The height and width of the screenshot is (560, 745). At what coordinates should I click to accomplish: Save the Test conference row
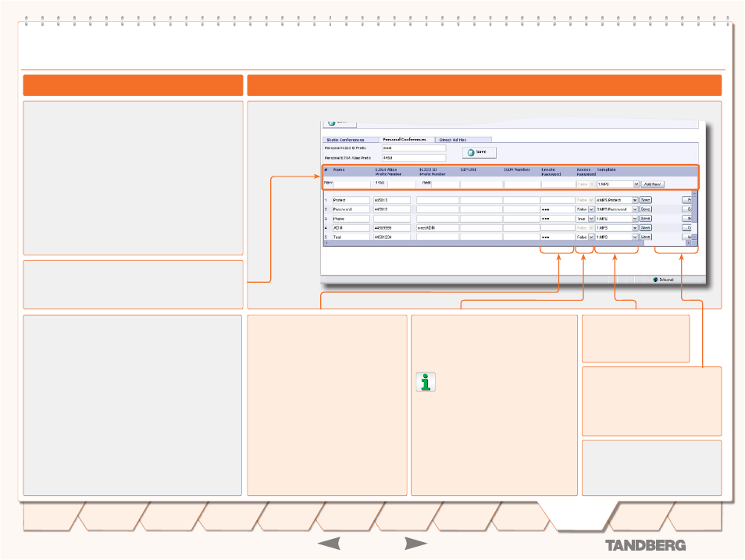(645, 237)
